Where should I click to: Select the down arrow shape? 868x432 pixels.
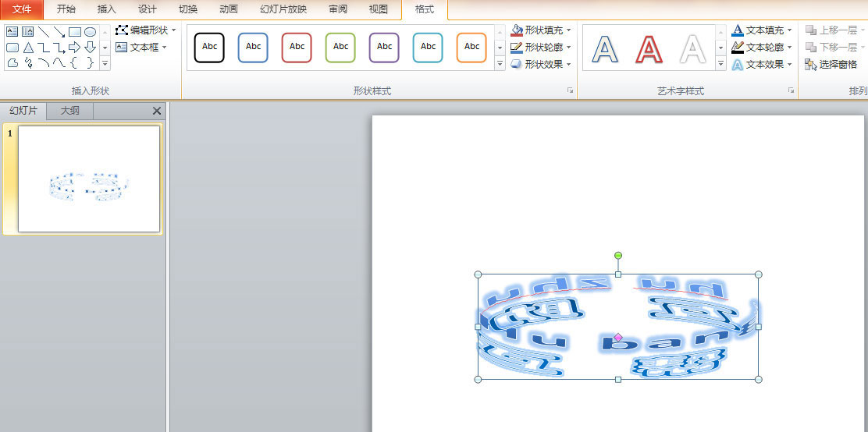(x=91, y=48)
